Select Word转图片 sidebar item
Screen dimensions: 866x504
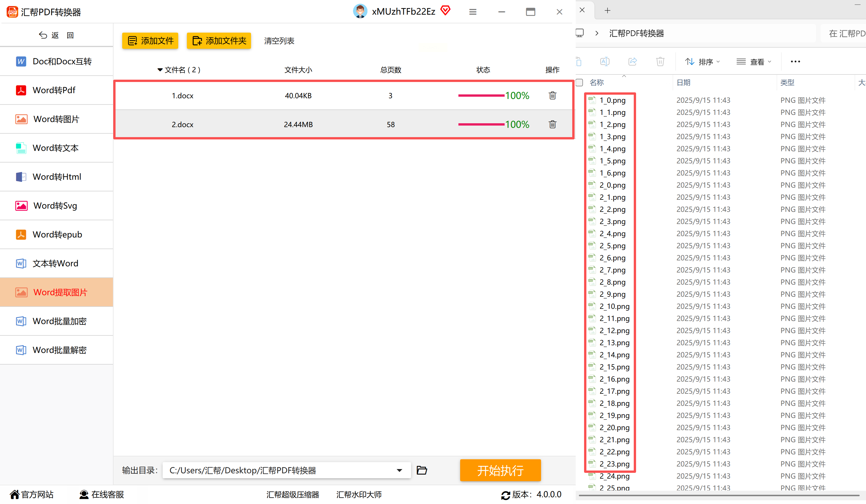coord(57,119)
